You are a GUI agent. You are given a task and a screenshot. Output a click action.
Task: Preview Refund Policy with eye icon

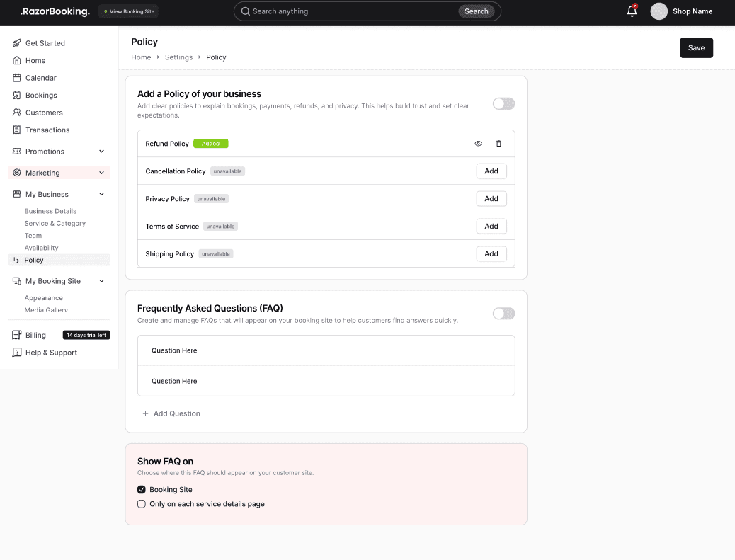(x=478, y=144)
